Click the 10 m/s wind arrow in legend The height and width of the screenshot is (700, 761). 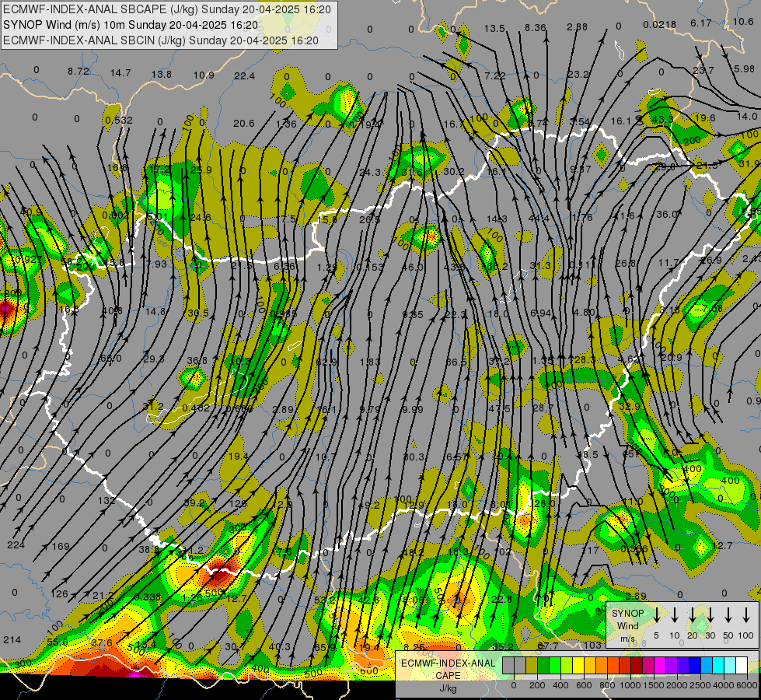coord(675,614)
